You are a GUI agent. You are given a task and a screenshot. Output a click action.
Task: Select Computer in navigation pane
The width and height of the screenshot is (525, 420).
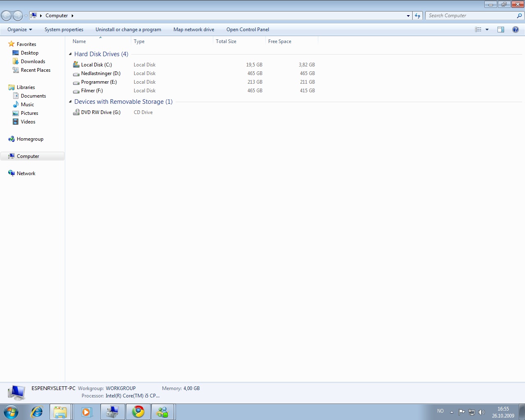pyautogui.click(x=32, y=156)
